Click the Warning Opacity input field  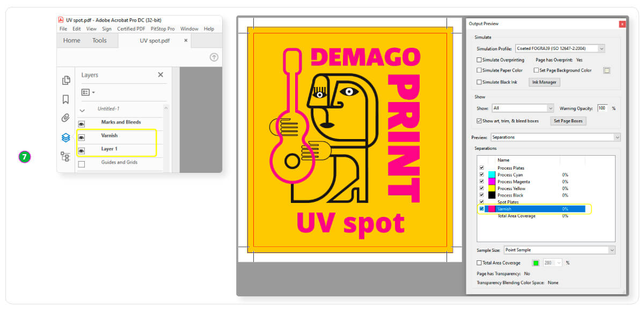tap(602, 108)
